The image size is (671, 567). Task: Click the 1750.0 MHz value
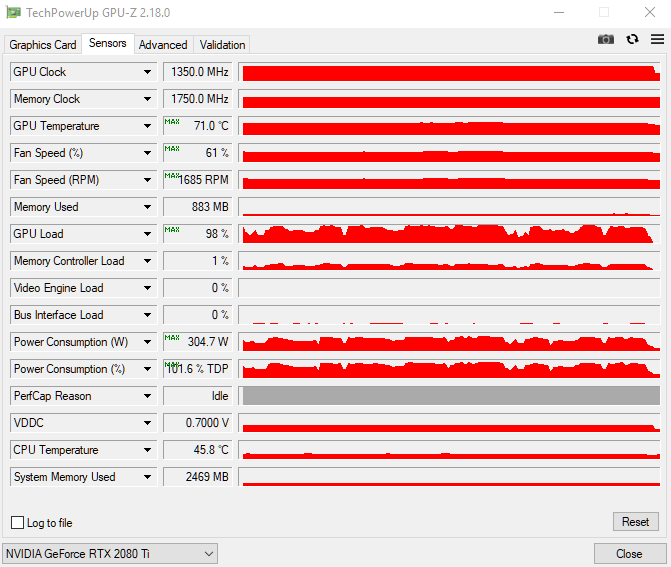point(198,99)
